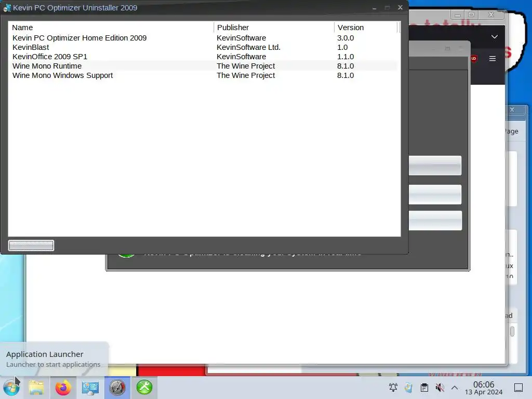Maximize the background browser window

471,15
